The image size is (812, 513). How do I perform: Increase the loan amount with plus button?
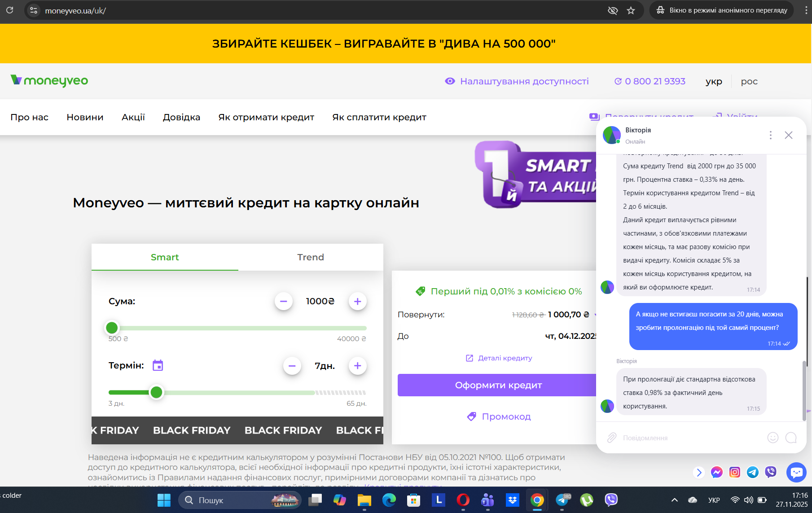[x=358, y=301]
